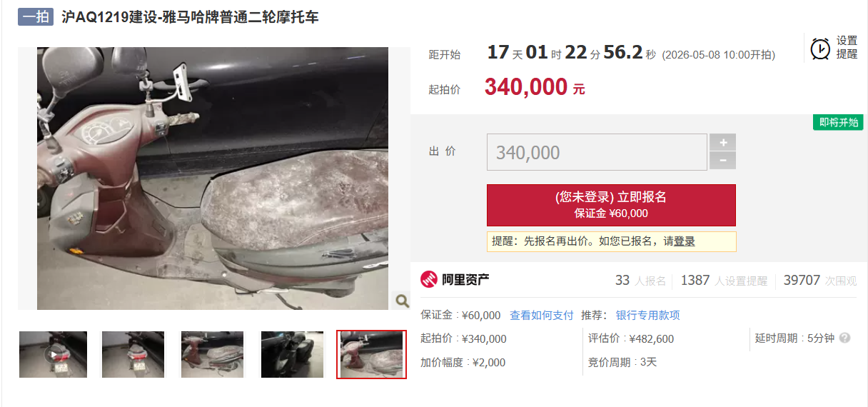Increase bid with the plus button
The image size is (868, 407).
[x=722, y=142]
